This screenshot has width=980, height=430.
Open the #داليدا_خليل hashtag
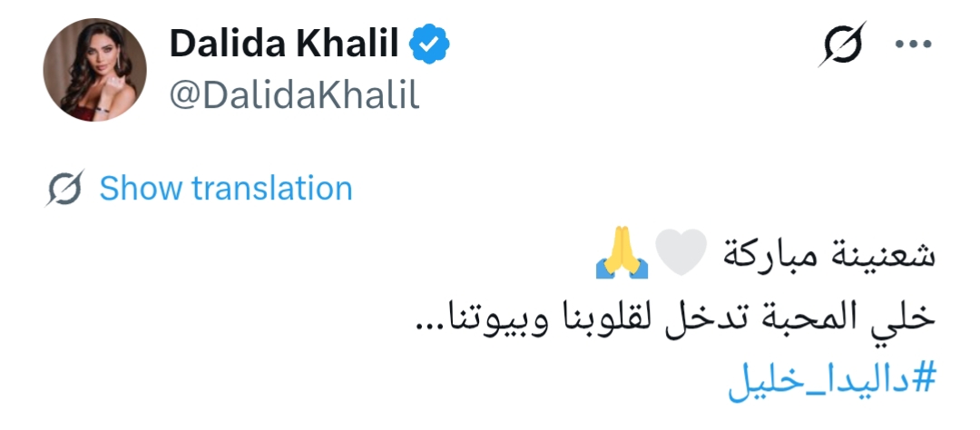pos(831,376)
